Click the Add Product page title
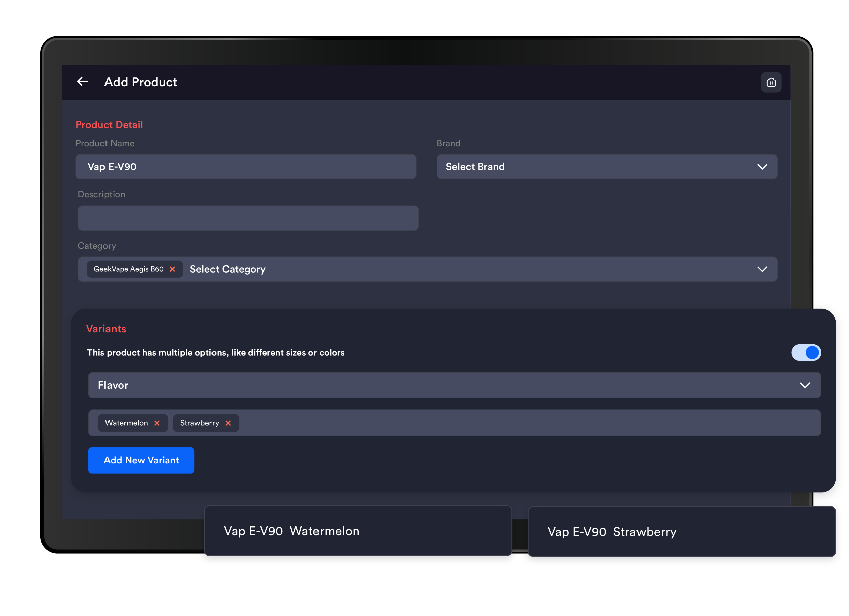Screen dimensions: 849x616 pos(141,82)
